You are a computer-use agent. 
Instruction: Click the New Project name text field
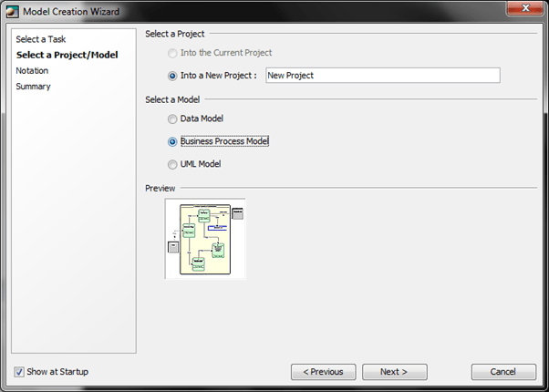[x=382, y=76]
